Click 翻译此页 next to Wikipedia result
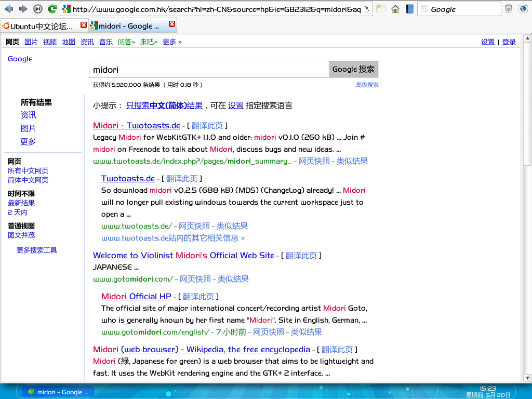Image resolution: width=532 pixels, height=399 pixels. pyautogui.click(x=337, y=350)
